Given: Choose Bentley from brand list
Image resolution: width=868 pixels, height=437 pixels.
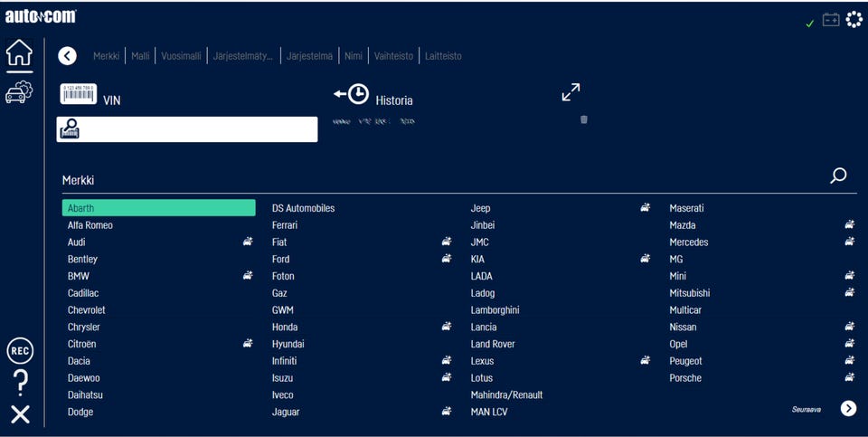Looking at the screenshot, I should tap(82, 259).
